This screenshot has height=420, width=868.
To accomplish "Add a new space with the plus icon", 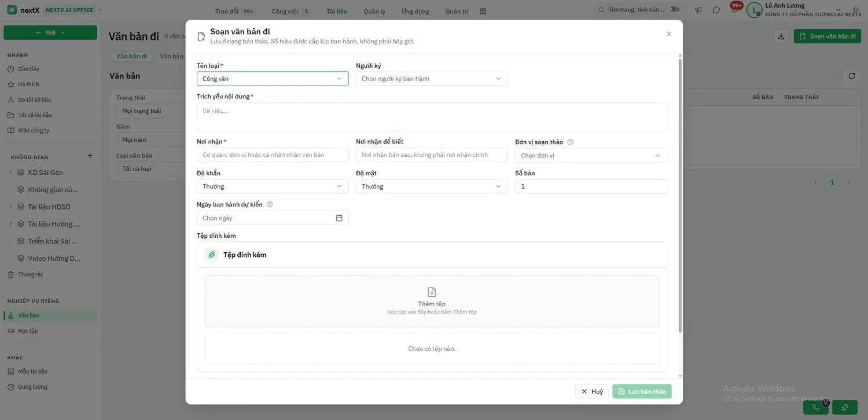I will [90, 156].
